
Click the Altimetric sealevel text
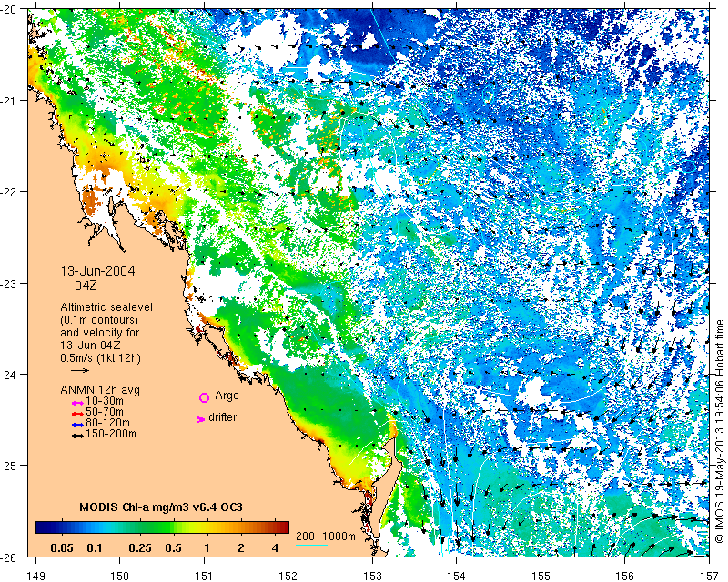click(x=106, y=307)
